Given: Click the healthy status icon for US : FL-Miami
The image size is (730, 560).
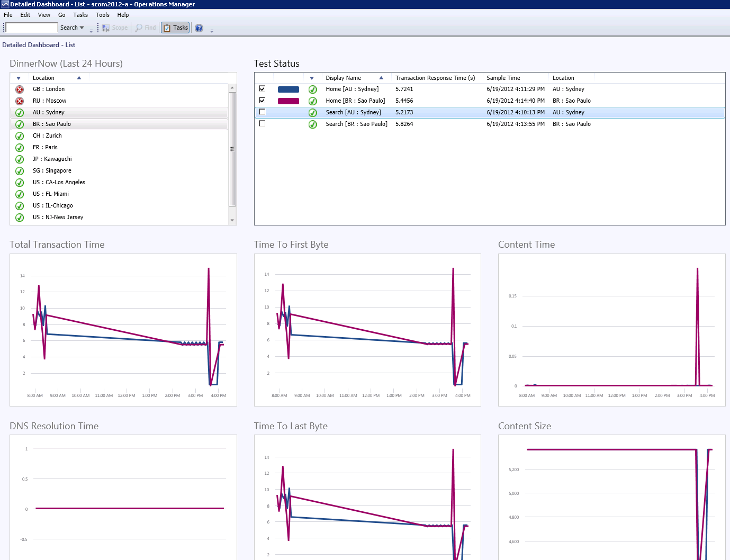Looking at the screenshot, I should pyautogui.click(x=20, y=194).
